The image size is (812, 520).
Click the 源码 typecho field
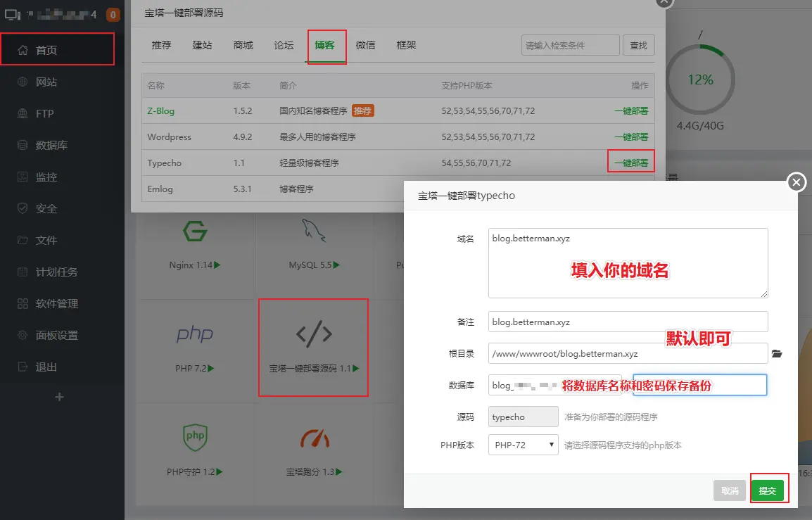click(523, 417)
